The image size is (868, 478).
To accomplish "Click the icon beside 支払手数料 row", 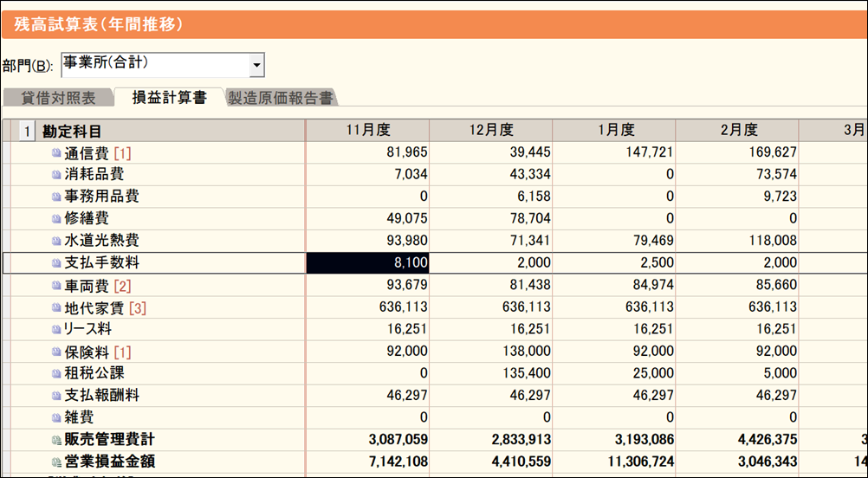I will tap(56, 262).
